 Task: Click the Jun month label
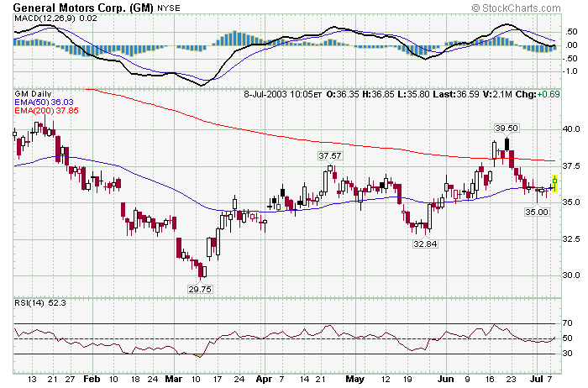[x=445, y=379]
